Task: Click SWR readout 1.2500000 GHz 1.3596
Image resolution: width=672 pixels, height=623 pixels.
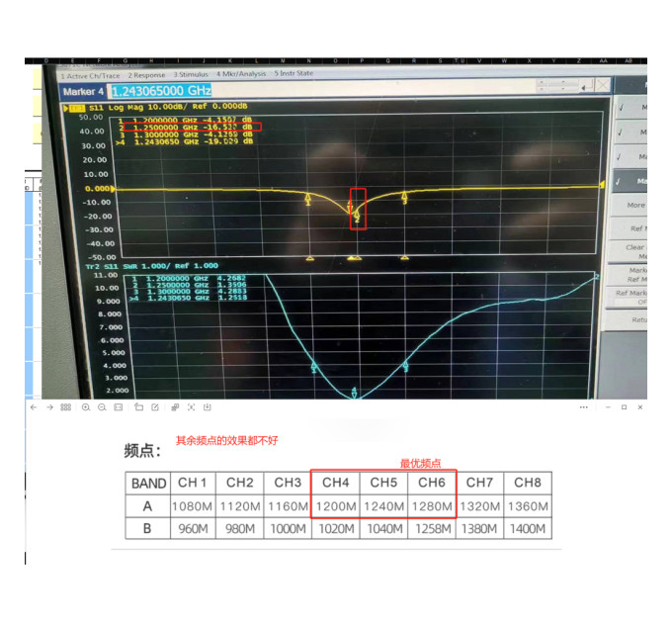Action: pos(189,285)
